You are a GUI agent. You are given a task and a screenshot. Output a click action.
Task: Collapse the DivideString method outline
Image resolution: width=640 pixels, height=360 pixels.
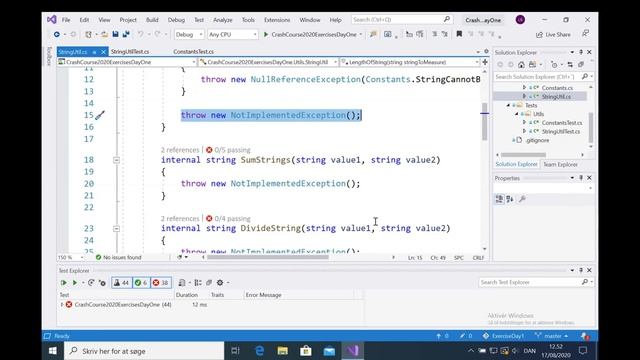116,229
